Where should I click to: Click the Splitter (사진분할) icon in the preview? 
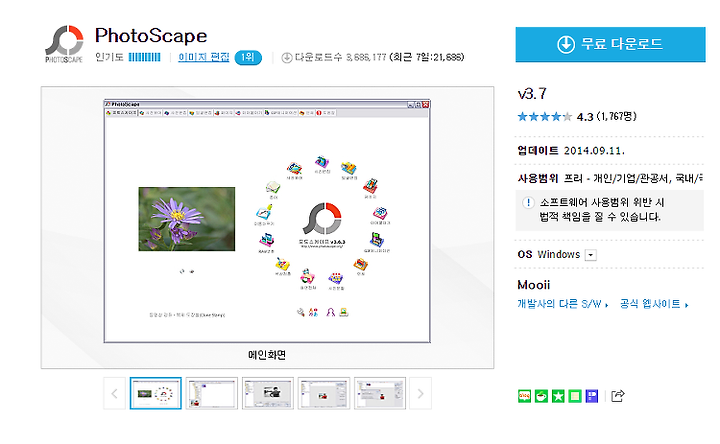pos(336,278)
